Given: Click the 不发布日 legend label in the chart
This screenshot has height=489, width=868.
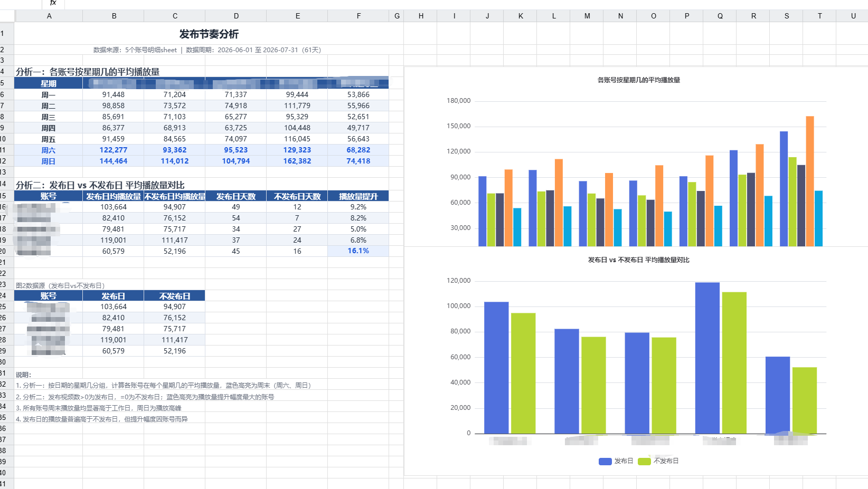Looking at the screenshot, I should click(666, 461).
